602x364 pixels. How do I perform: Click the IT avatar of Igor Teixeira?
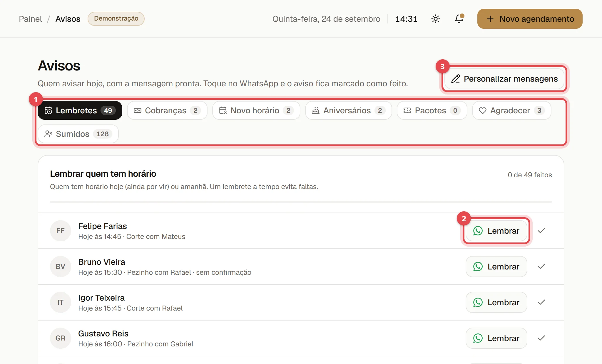tap(61, 302)
